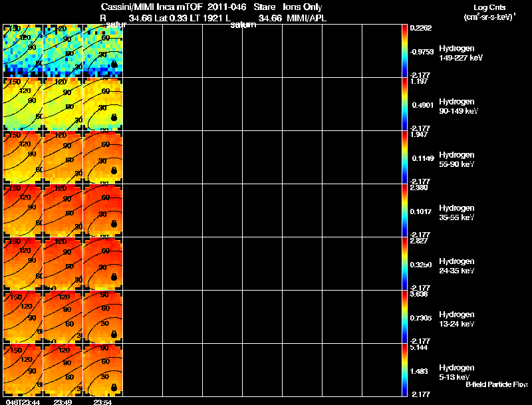This screenshot has width=532, height=405.
Task: Click the color scale value 0.1017
Action: pos(421,211)
